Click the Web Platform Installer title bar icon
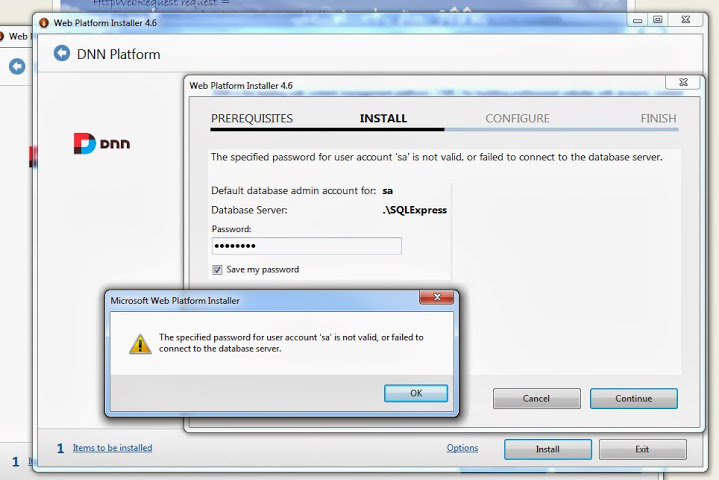The height and width of the screenshot is (480, 719). 44,22
